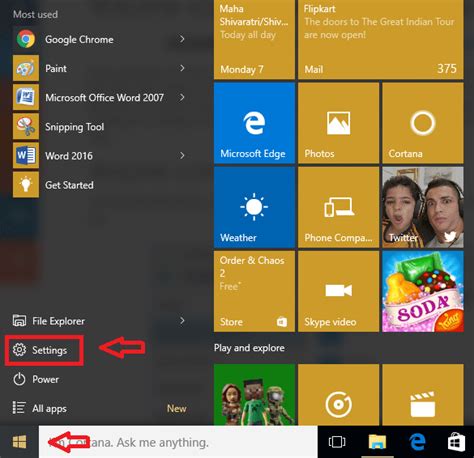This screenshot has height=458, width=474.
Task: Open the Xbox avatars green tile
Action: coord(254,394)
